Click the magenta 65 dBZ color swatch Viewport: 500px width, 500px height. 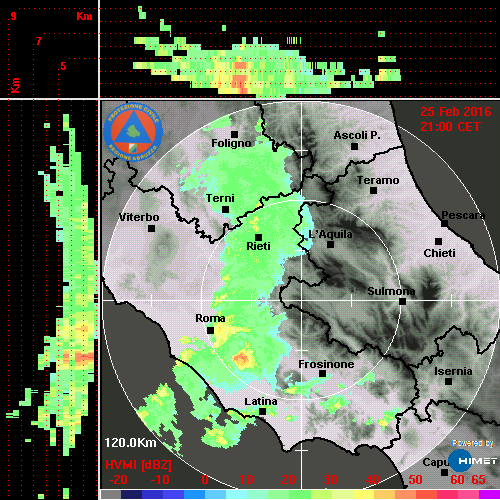pos(489,495)
